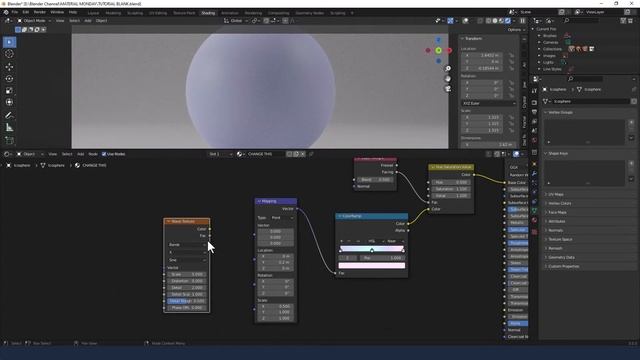Screen dimensions: 640x360
Task: Switch to rendered viewport shading
Action: (x=508, y=20)
